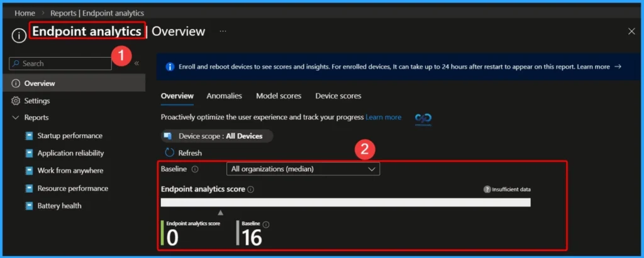Click the Startup performance report icon
This screenshot has width=644, height=258.
point(29,136)
